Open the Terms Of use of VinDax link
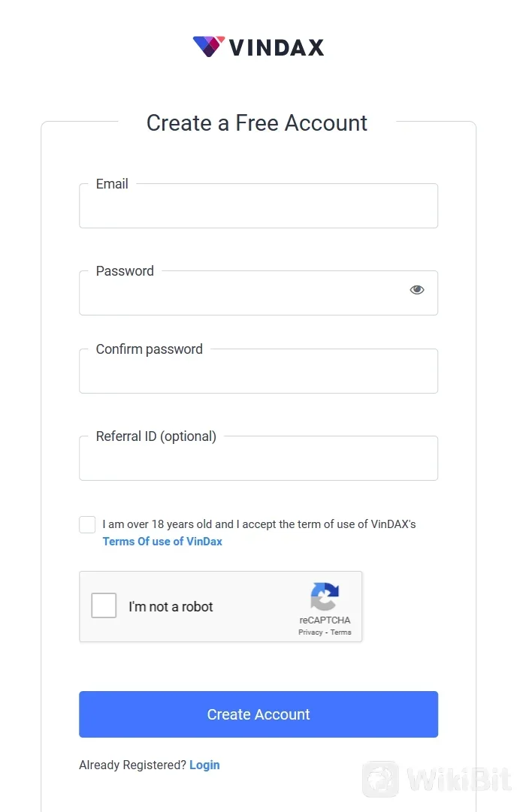This screenshot has width=523, height=812. [x=162, y=542]
